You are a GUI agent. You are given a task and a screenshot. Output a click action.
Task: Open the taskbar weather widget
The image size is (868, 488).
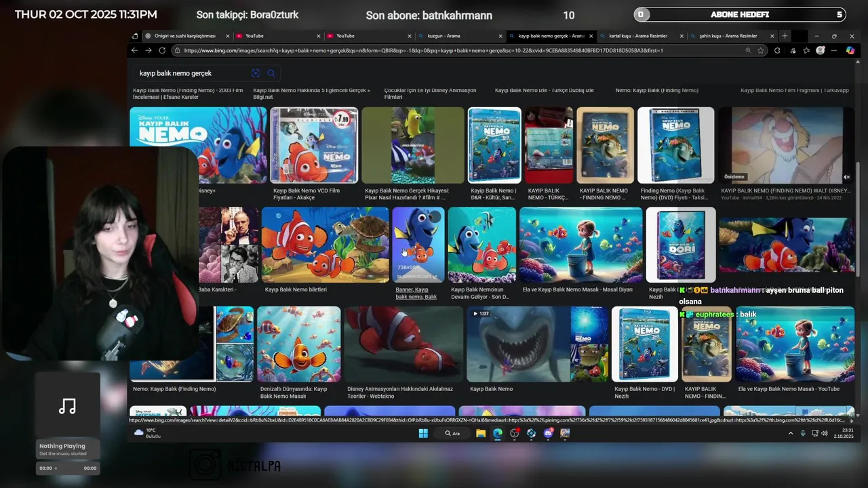coord(147,433)
